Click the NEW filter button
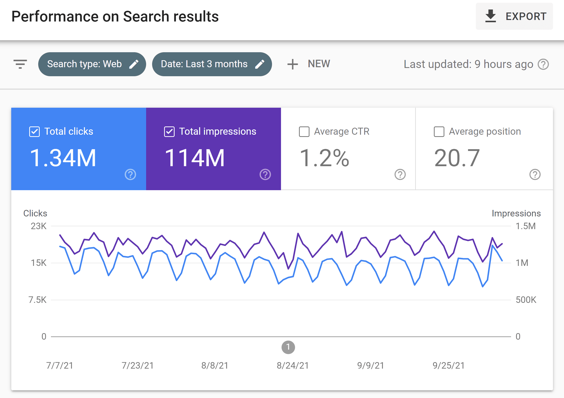564x398 pixels. point(309,64)
